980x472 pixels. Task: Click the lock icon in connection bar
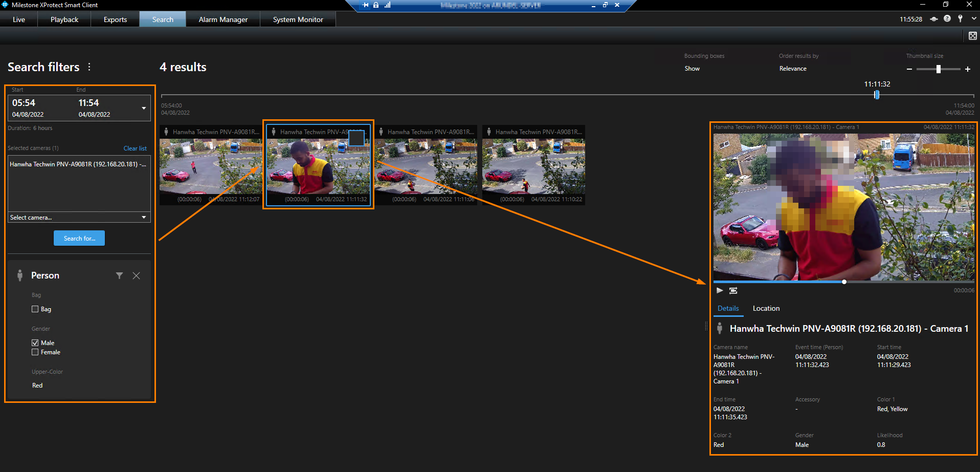tap(376, 5)
